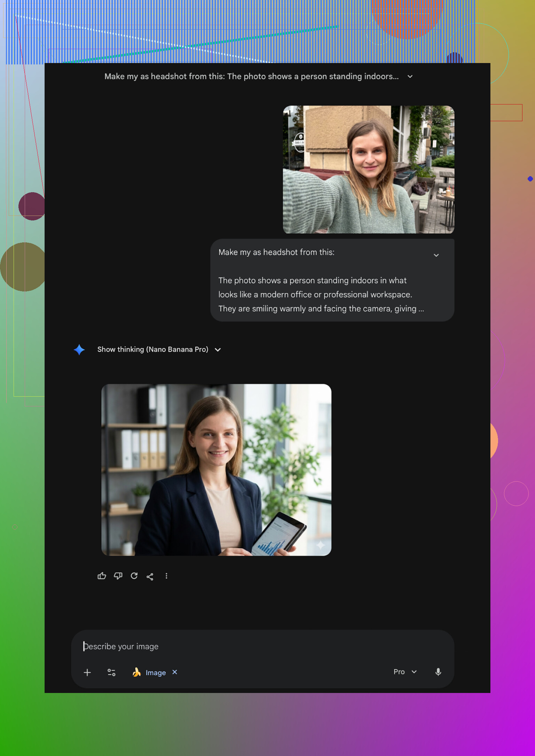
Task: Open the tools settings sliders icon
Action: pyautogui.click(x=111, y=672)
